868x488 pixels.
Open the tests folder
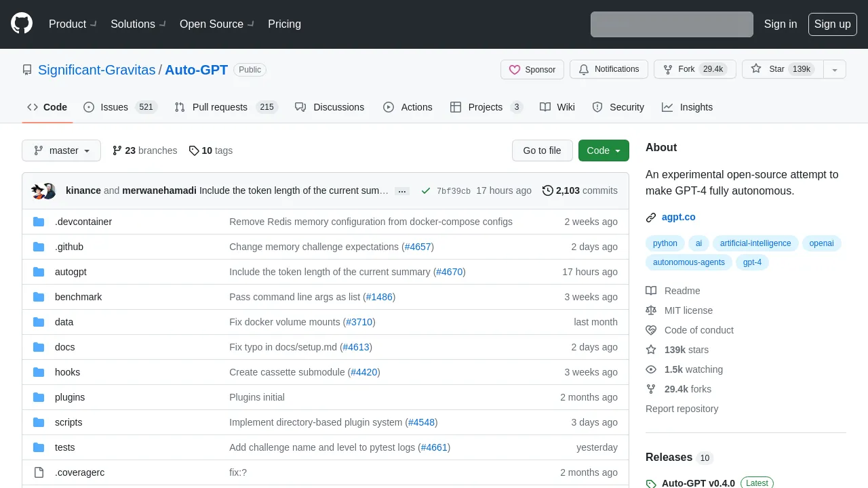[x=65, y=447]
